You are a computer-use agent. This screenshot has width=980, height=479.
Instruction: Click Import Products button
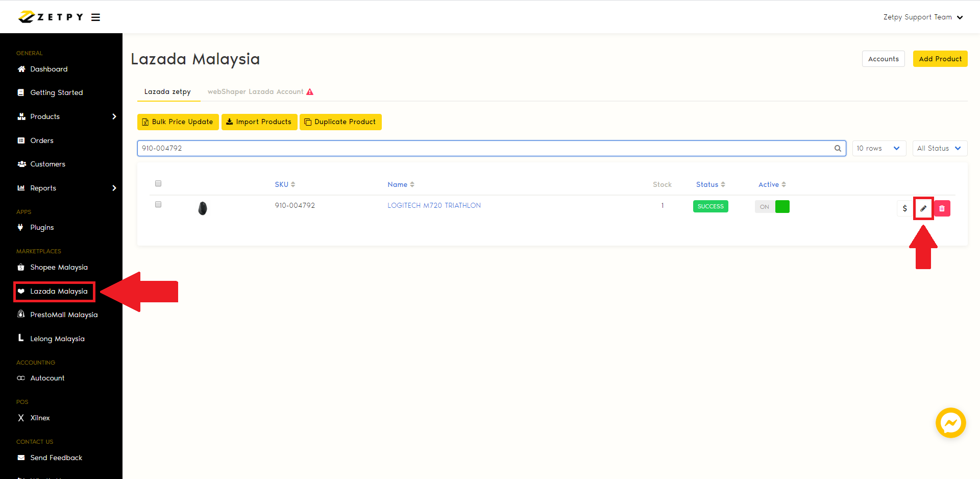tap(259, 122)
